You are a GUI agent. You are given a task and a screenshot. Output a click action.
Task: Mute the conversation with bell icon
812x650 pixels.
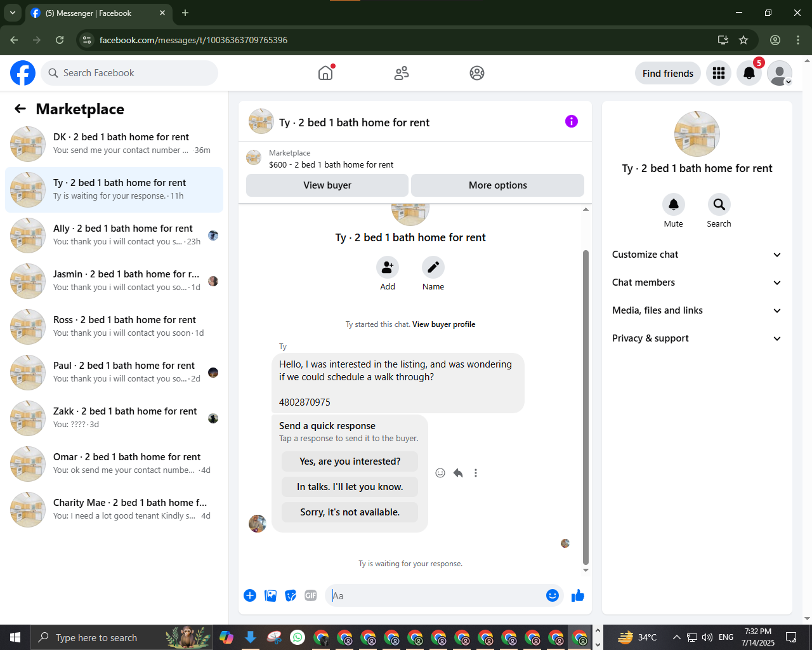[674, 204]
